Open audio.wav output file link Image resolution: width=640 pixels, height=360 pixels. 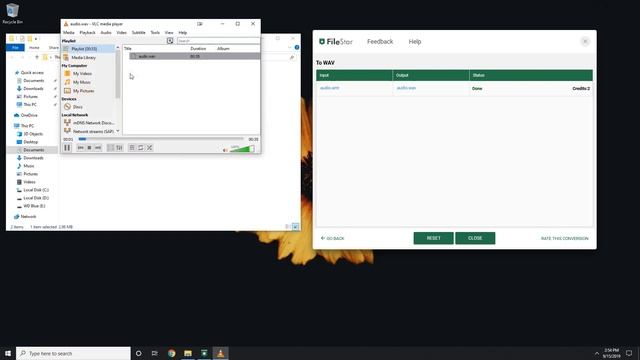click(406, 88)
